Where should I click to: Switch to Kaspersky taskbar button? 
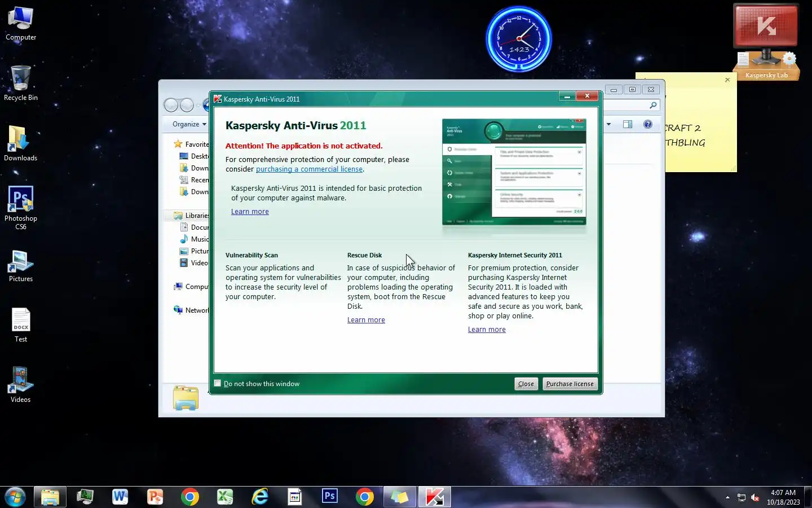click(x=435, y=497)
